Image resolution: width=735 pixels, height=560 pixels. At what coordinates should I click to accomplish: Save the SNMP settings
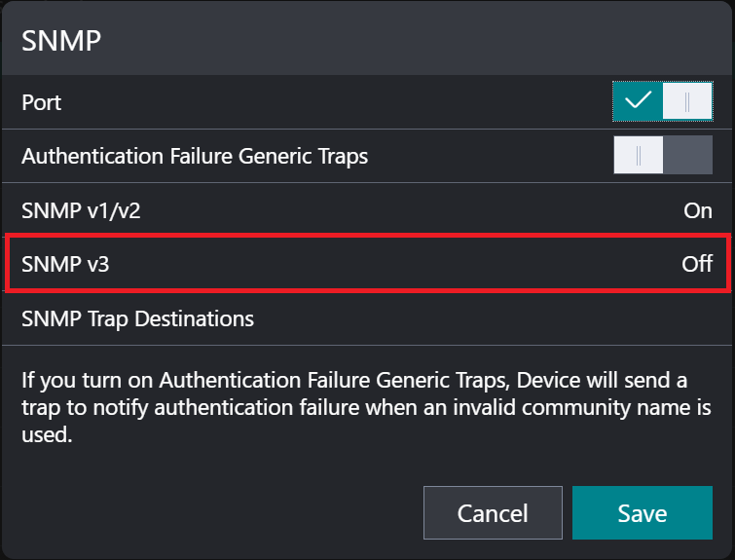point(642,513)
